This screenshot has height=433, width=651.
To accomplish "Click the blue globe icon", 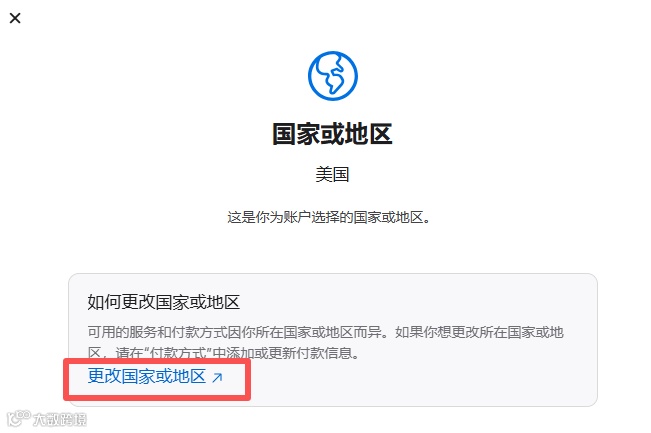I will click(333, 76).
